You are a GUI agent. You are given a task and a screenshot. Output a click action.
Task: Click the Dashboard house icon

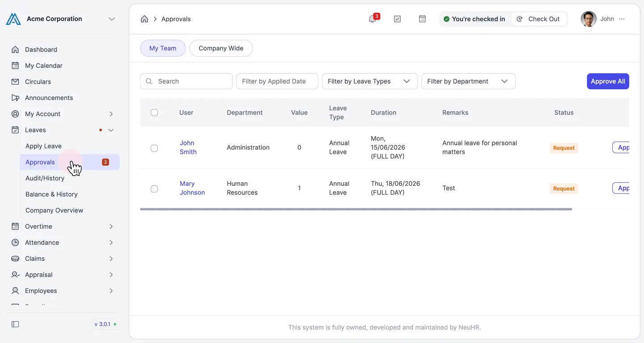pyautogui.click(x=15, y=50)
